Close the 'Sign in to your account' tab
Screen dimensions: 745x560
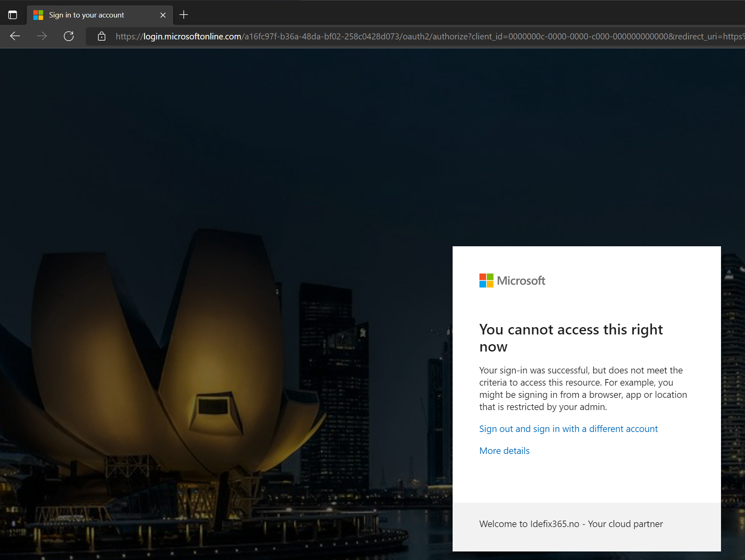pyautogui.click(x=163, y=15)
